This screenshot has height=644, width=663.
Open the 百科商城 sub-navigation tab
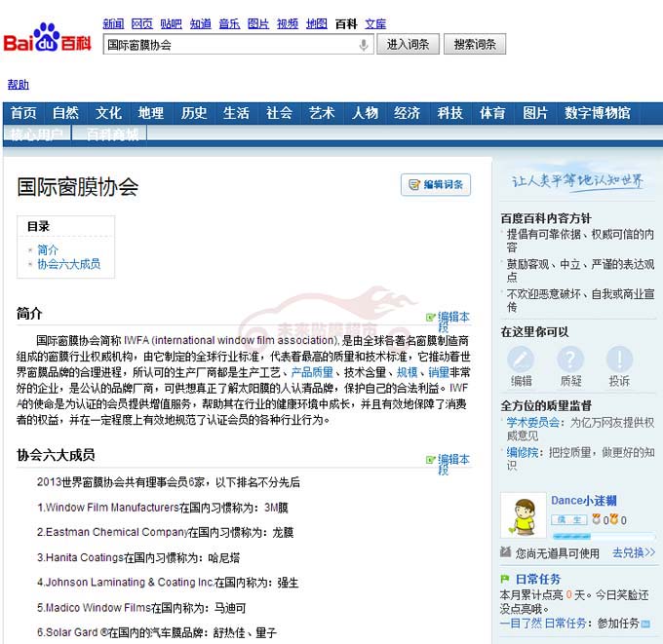coord(112,134)
